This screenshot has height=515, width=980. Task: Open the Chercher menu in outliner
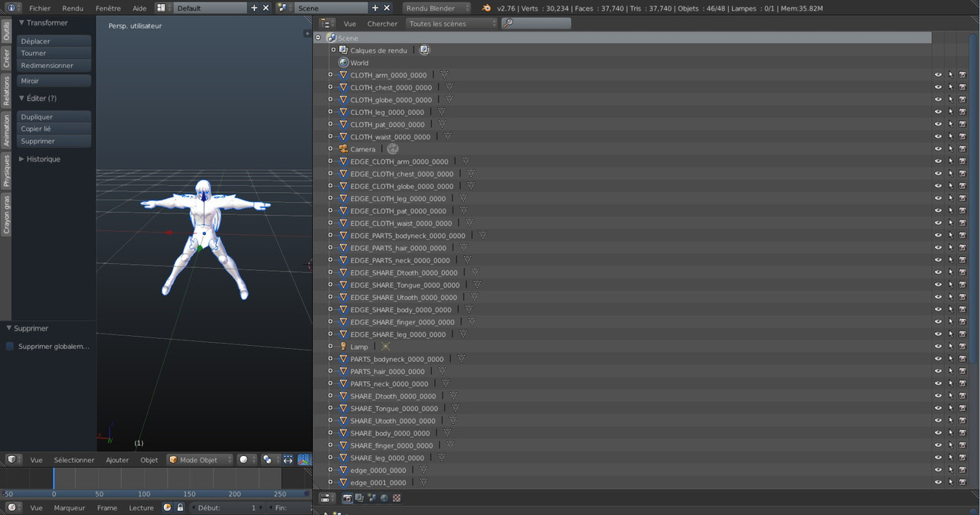[x=382, y=24]
